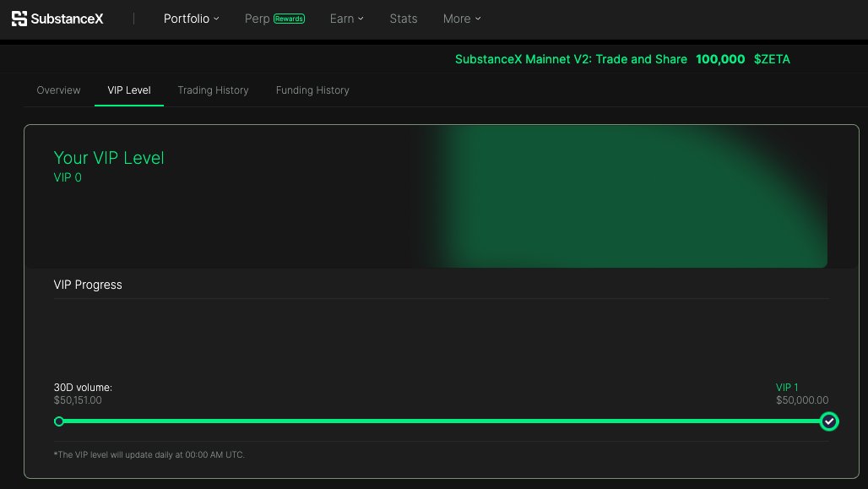Open the Perp trading page

pyautogui.click(x=257, y=19)
